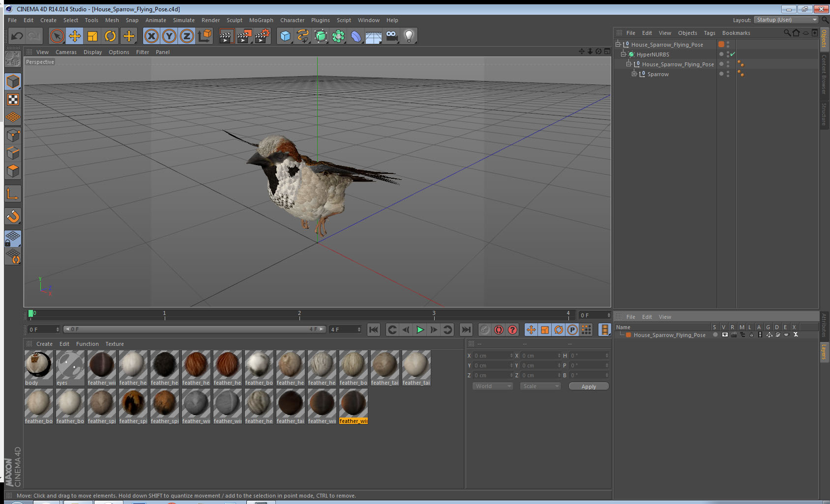Collapse the HyperNURBS tree node
The height and width of the screenshot is (504, 830).
[623, 54]
